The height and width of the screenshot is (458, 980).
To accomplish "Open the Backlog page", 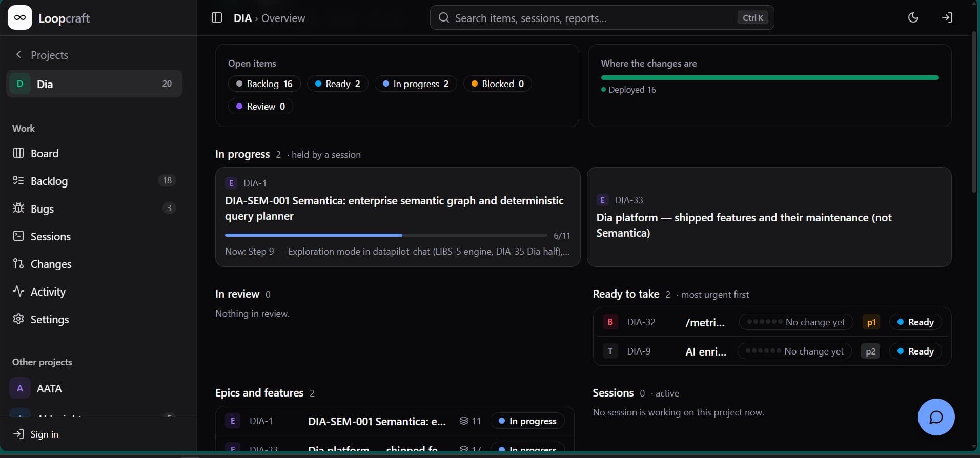I will pos(94,181).
